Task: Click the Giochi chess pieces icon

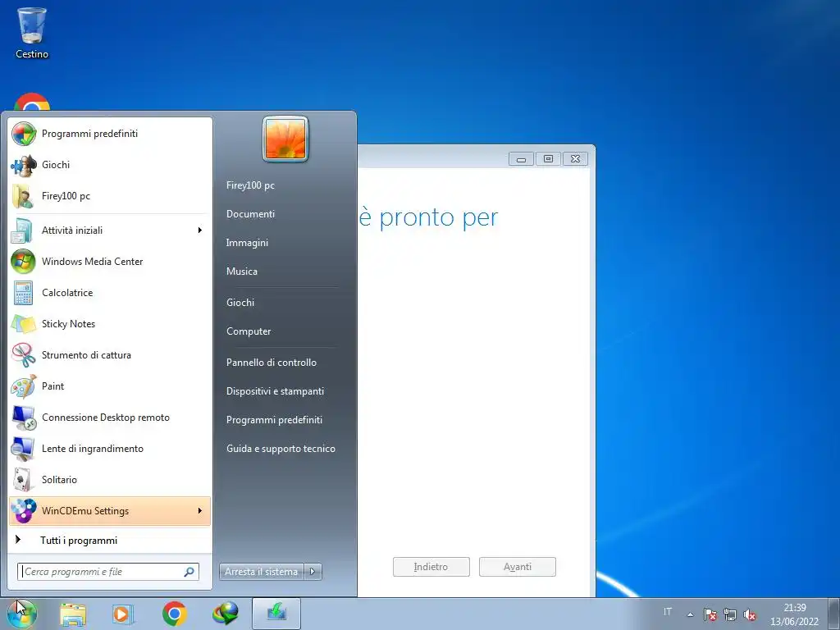Action: [x=24, y=165]
